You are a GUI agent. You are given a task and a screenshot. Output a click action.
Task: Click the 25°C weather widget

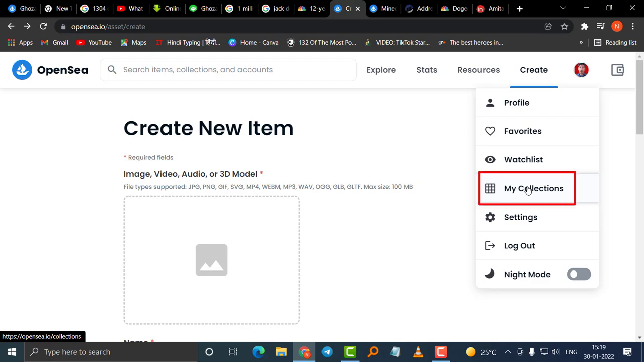tap(481, 352)
